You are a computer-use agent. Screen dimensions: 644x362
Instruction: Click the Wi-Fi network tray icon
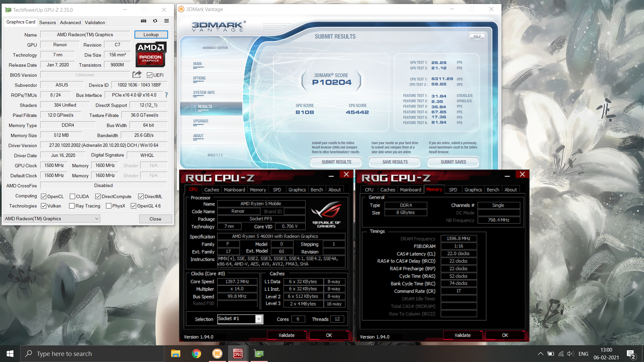(561, 354)
